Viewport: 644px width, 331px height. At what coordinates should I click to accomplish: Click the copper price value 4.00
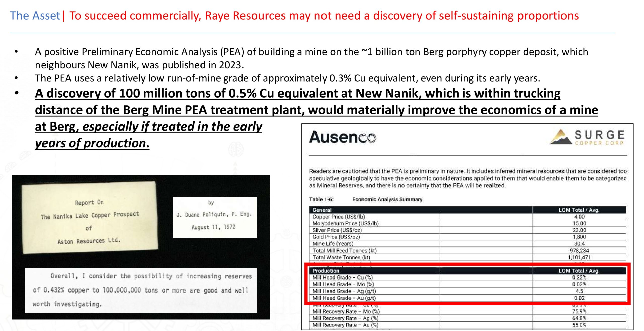579,217
